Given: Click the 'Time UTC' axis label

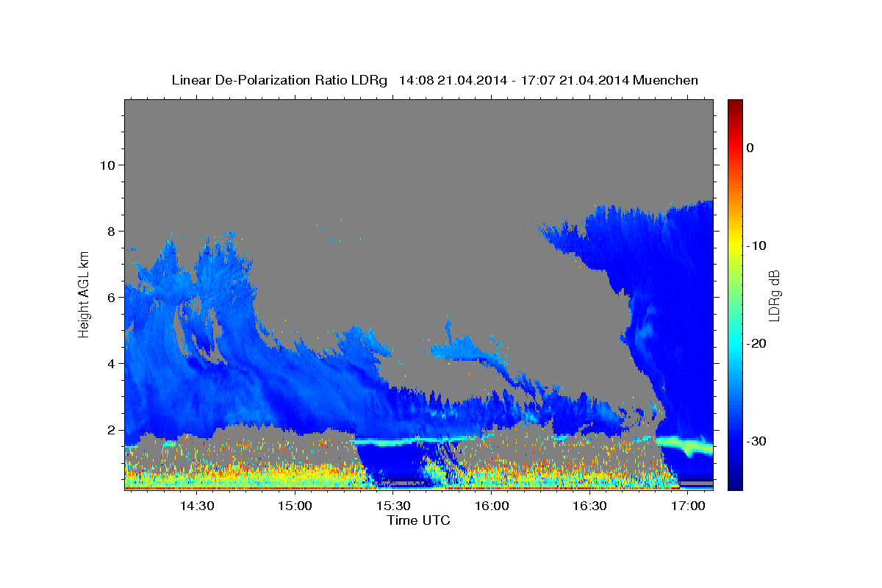Looking at the screenshot, I should pos(418,520).
